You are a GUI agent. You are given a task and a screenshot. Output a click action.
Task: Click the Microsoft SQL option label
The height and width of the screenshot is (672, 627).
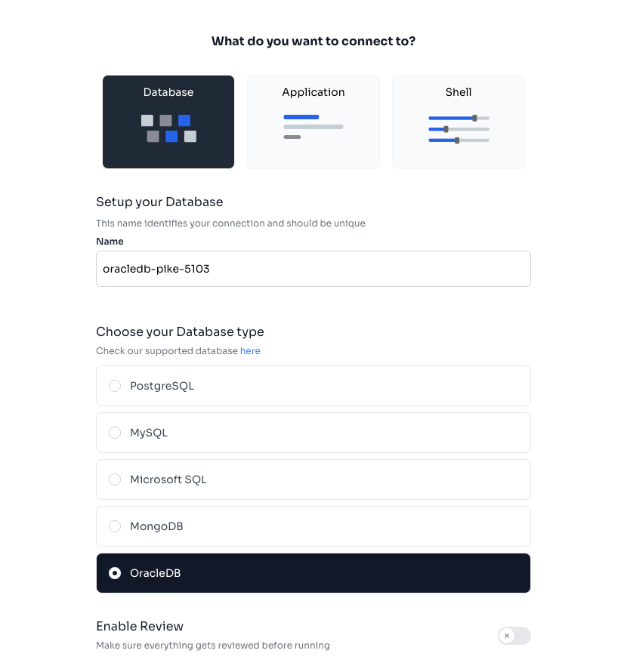(x=168, y=479)
